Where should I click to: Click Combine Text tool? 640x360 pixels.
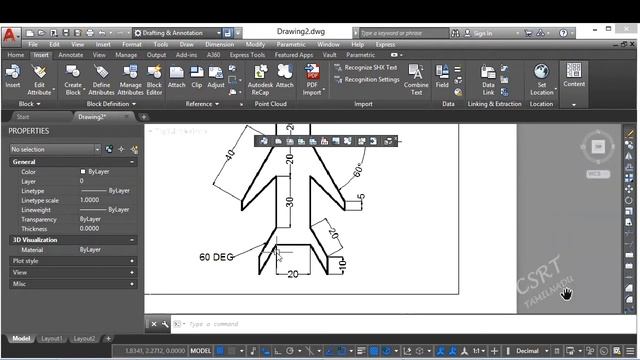(x=416, y=80)
